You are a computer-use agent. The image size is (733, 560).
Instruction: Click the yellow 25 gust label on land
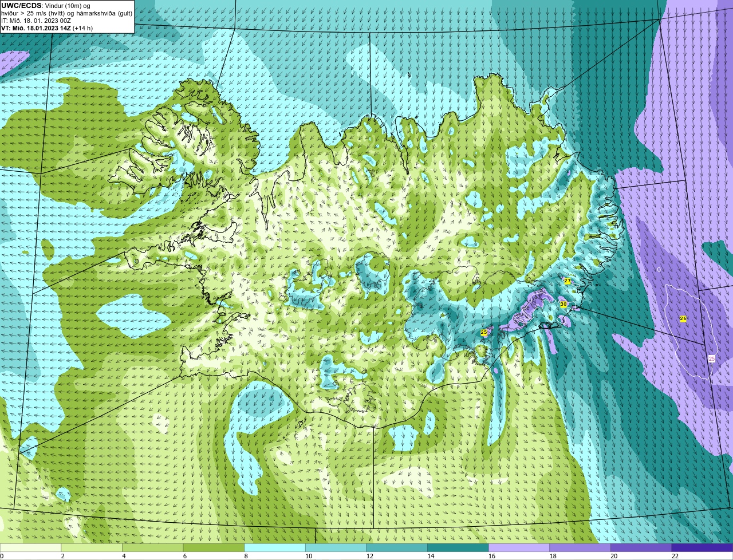point(484,332)
